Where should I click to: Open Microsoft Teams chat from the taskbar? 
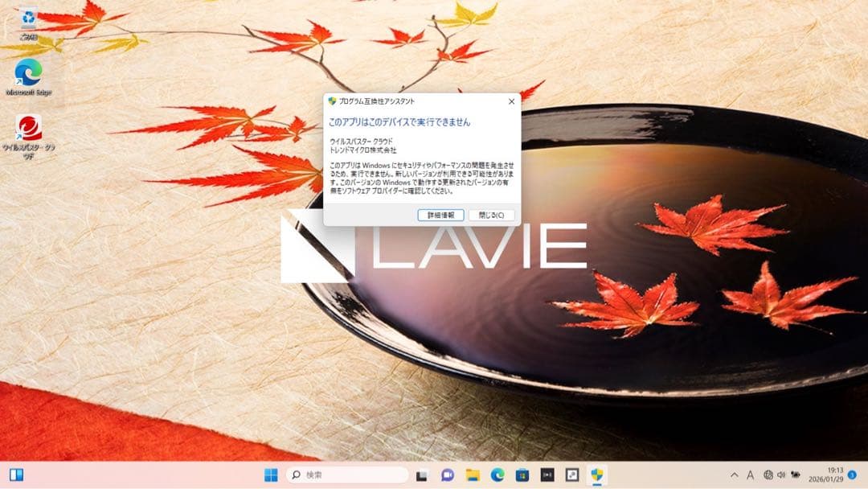447,475
